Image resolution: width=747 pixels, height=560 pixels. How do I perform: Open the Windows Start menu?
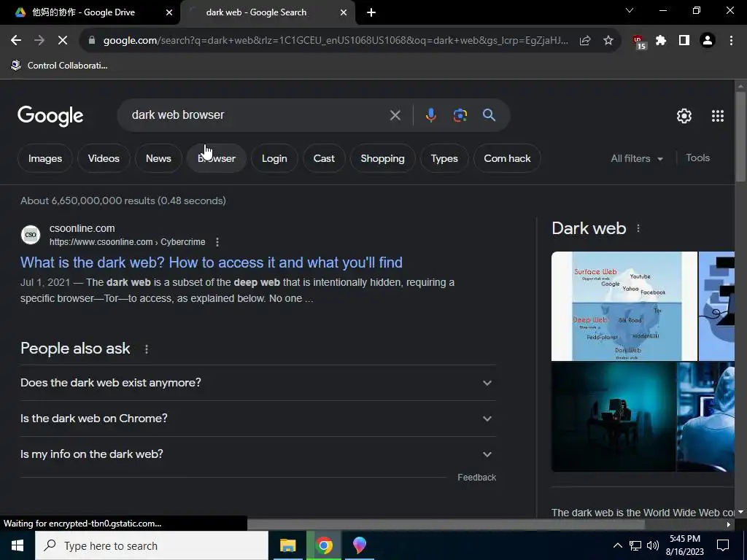coord(18,545)
